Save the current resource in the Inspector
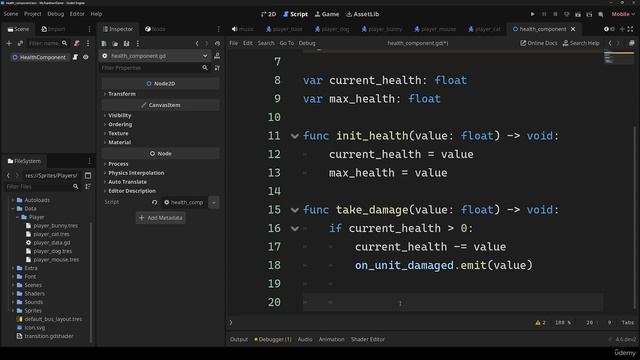This screenshot has width=640, height=360. tap(127, 43)
